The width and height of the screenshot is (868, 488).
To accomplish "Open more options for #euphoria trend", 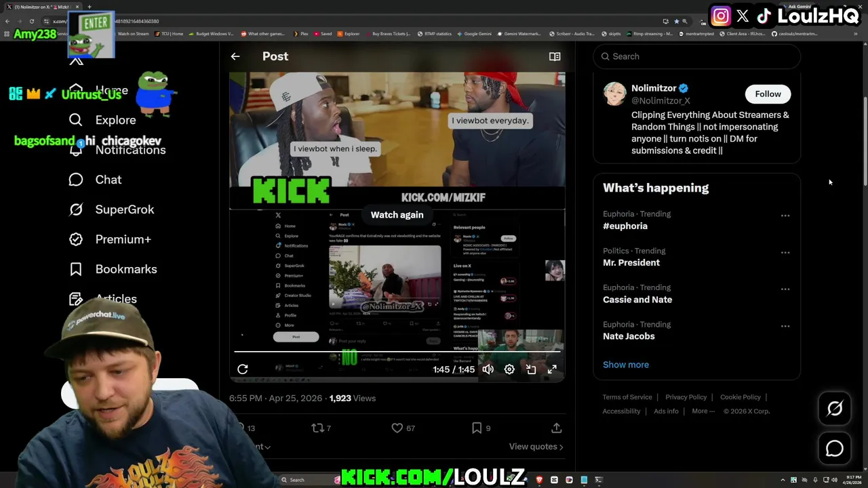I will pos(785,216).
